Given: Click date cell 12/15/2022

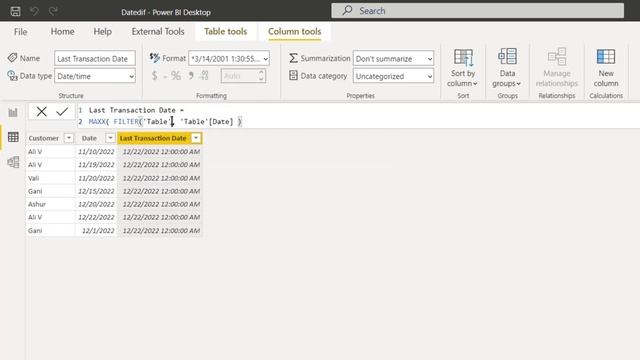Looking at the screenshot, I should [96, 191].
